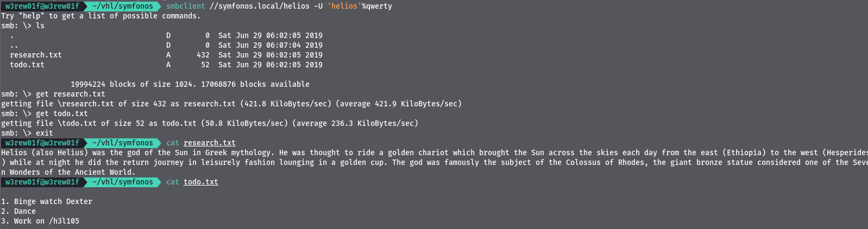Click the 432 file size value
The height and width of the screenshot is (229, 868).
[203, 55]
